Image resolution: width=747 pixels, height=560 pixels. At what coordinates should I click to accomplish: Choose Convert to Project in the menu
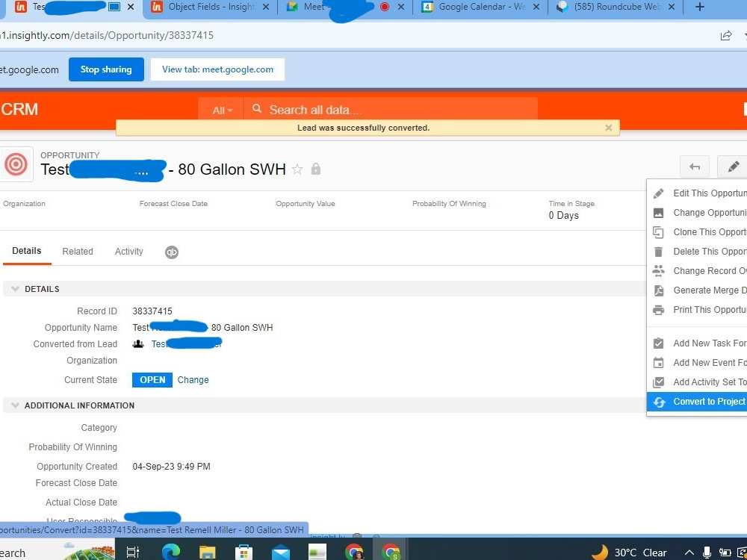[697, 402]
